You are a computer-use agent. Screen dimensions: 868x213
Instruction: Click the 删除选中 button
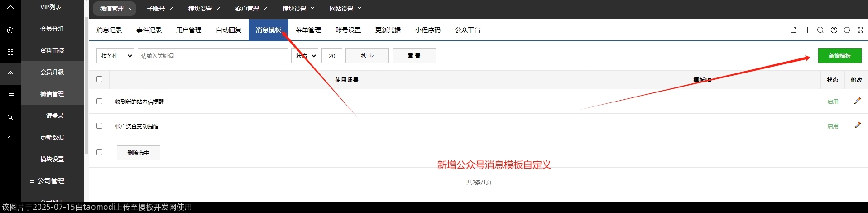pos(138,153)
